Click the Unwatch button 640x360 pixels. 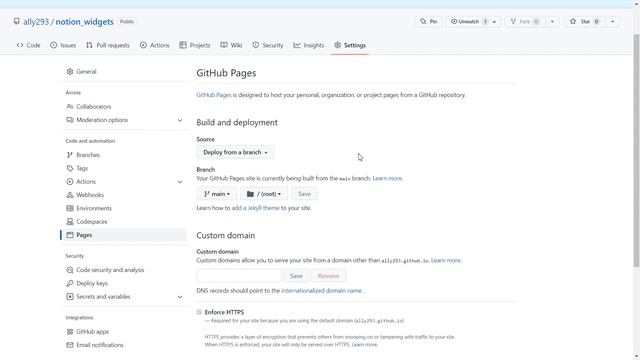(469, 22)
